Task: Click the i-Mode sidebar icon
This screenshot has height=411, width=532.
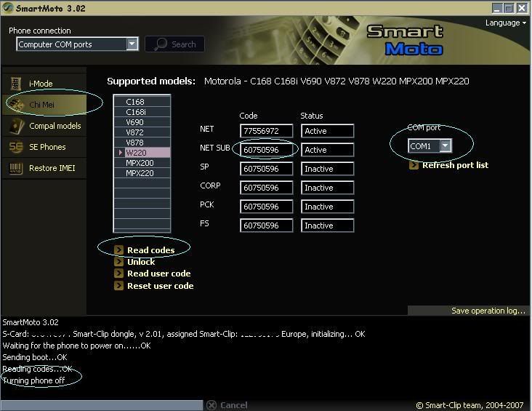Action: pos(15,83)
